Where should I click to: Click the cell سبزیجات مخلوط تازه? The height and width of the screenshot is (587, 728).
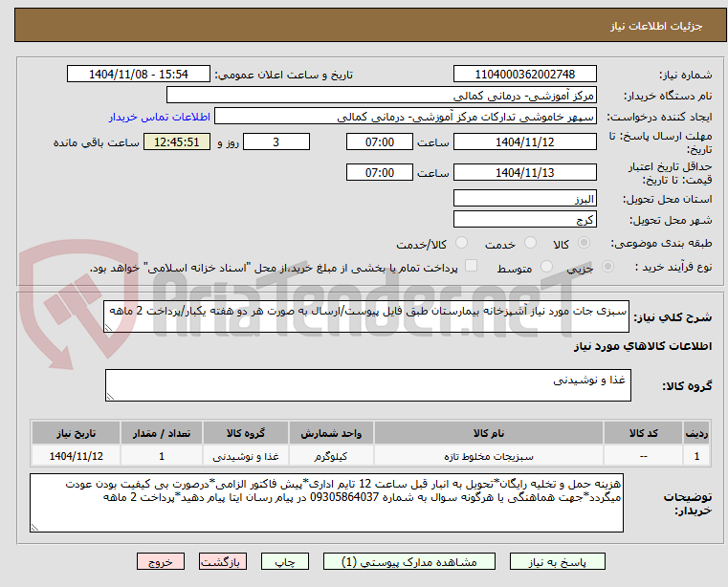click(x=489, y=457)
